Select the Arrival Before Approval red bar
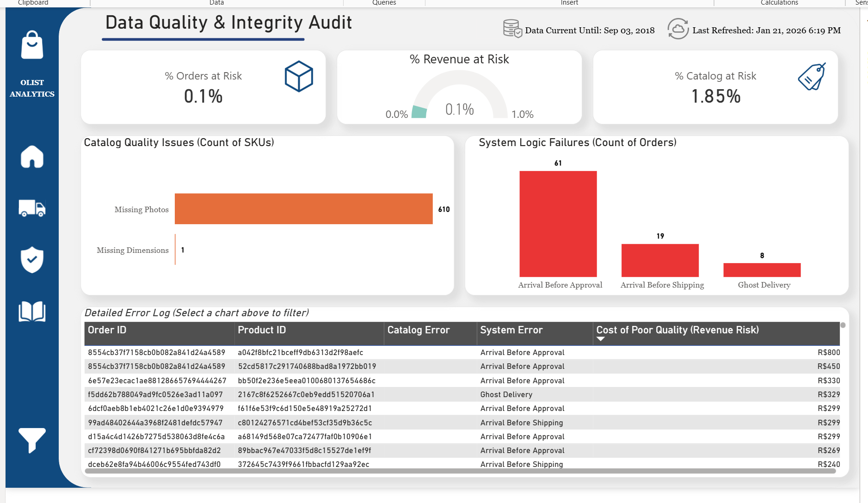 [x=558, y=224]
